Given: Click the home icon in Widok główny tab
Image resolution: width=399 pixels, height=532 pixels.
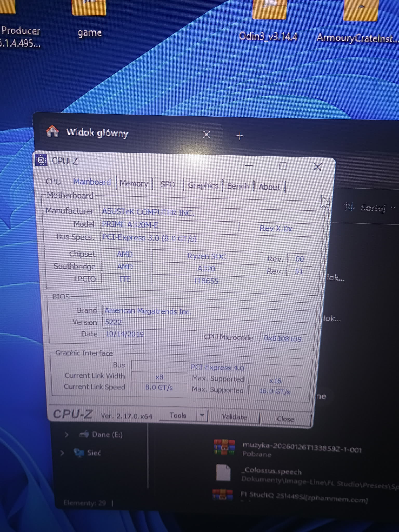Looking at the screenshot, I should pos(52,131).
